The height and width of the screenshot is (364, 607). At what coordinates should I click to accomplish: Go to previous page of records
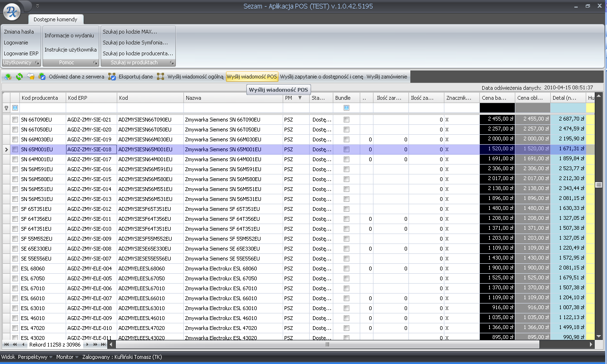click(15, 345)
